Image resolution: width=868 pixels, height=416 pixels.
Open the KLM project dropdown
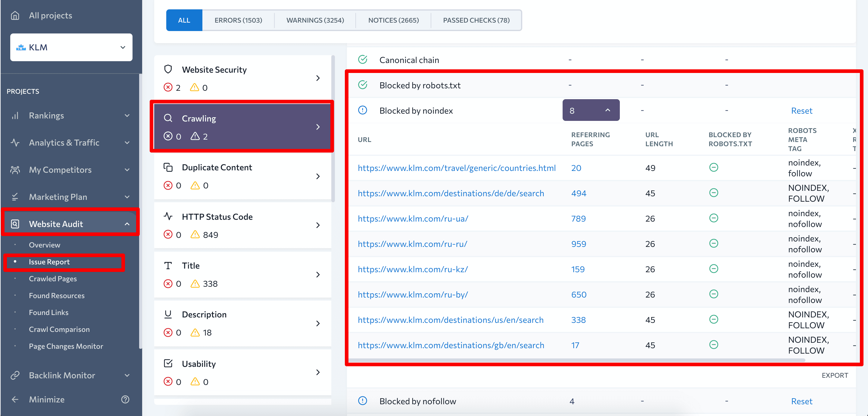(x=71, y=47)
